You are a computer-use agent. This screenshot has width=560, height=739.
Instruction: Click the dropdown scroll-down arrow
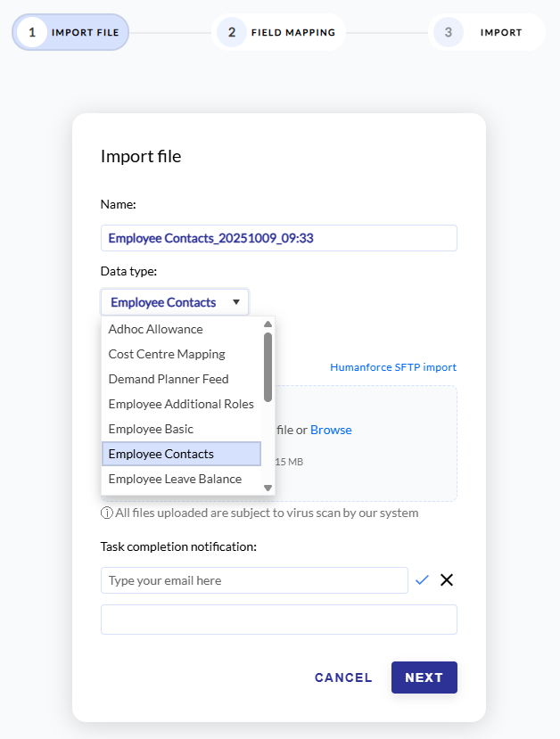click(268, 488)
